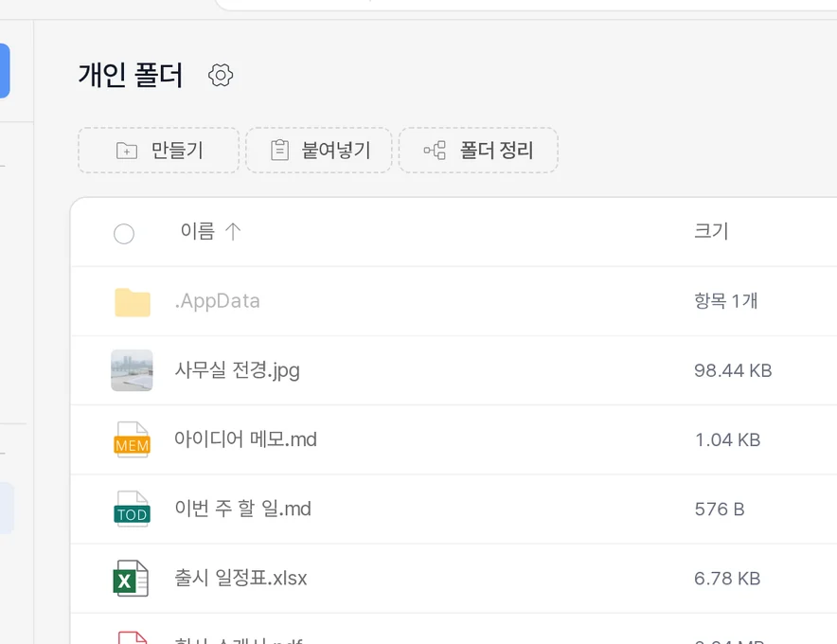Viewport: 837px width, 644px height.
Task: Click the ascending sort arrow next to 이름
Action: 233,232
